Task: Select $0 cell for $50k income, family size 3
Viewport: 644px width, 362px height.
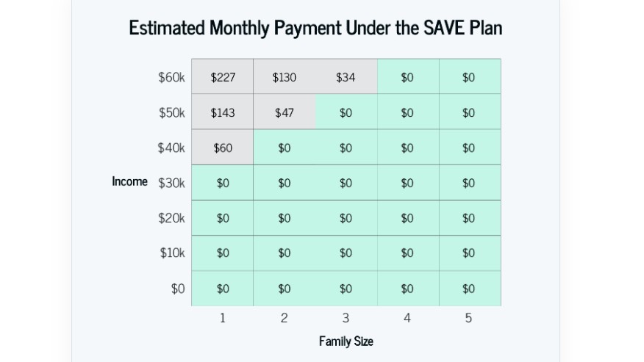Action: pos(346,112)
